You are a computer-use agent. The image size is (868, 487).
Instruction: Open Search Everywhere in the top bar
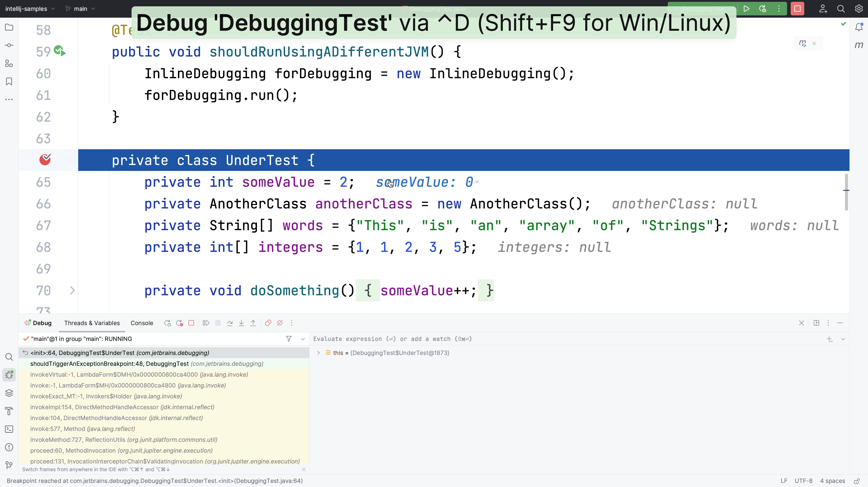pos(841,9)
